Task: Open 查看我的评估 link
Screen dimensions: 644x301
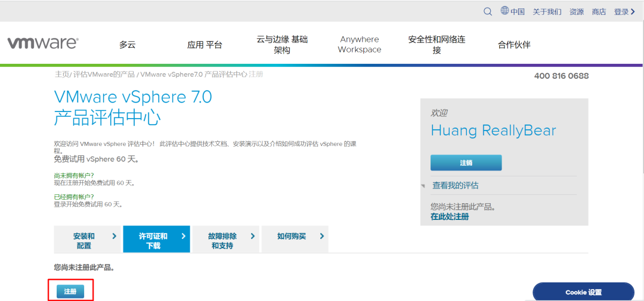Action: coord(455,185)
